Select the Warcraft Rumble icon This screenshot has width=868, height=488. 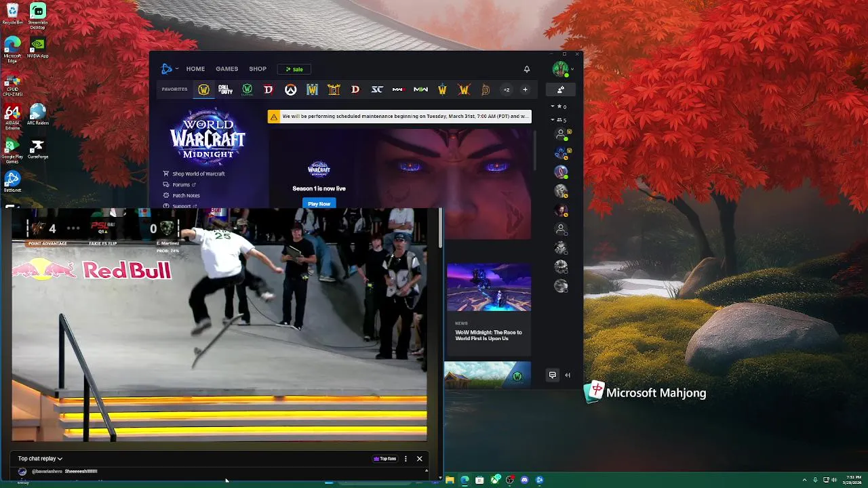pos(442,89)
